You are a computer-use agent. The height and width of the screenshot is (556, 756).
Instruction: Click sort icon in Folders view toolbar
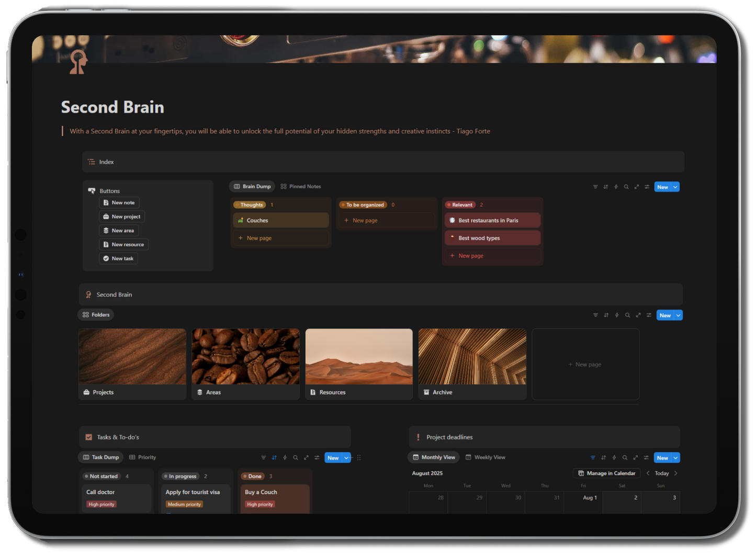click(x=606, y=315)
